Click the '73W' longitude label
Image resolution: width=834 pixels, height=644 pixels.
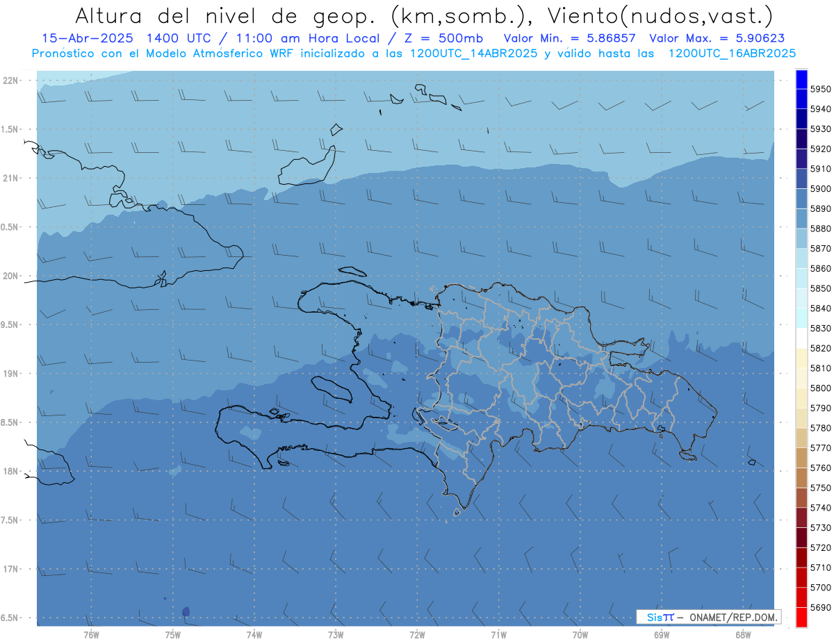tap(336, 635)
